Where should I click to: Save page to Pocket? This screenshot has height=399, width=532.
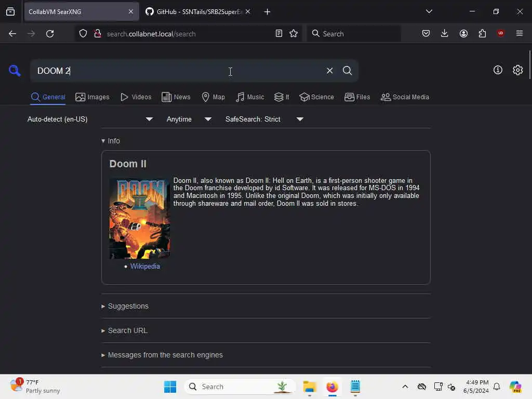coord(426,34)
